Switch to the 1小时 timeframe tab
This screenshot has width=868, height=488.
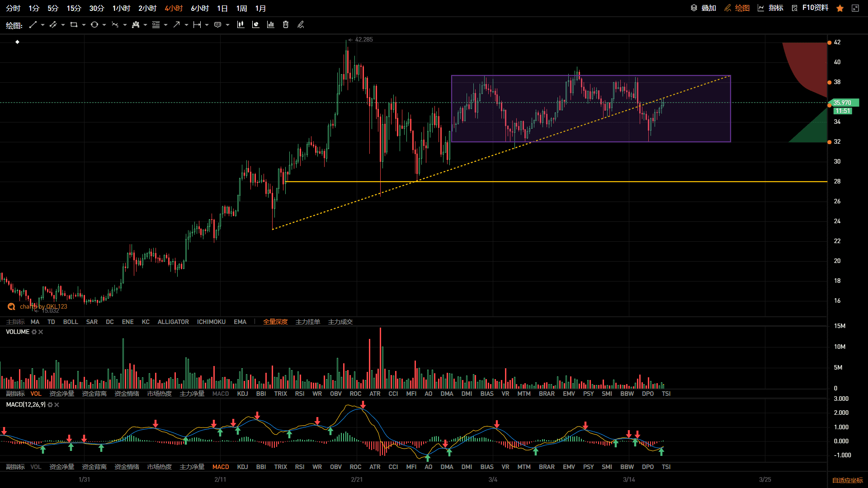pos(121,9)
